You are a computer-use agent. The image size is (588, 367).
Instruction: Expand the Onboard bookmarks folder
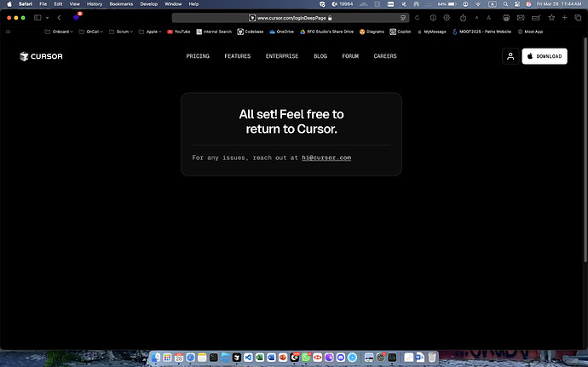[x=59, y=32]
